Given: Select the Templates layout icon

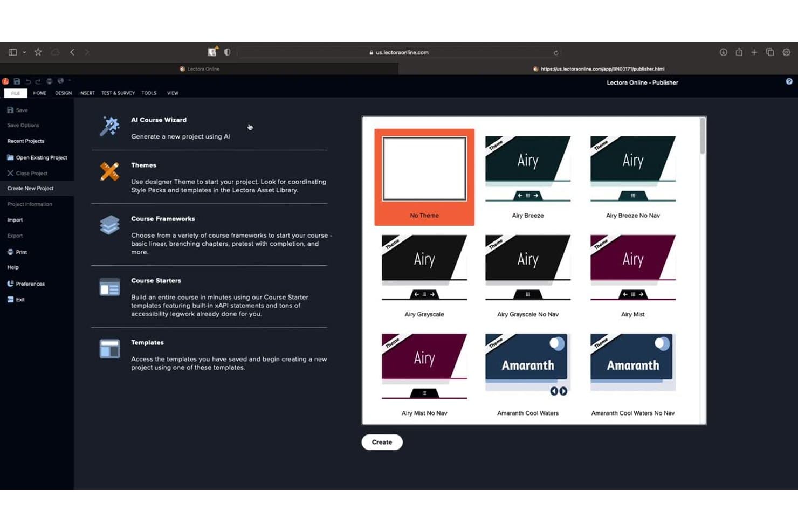Looking at the screenshot, I should click(109, 349).
